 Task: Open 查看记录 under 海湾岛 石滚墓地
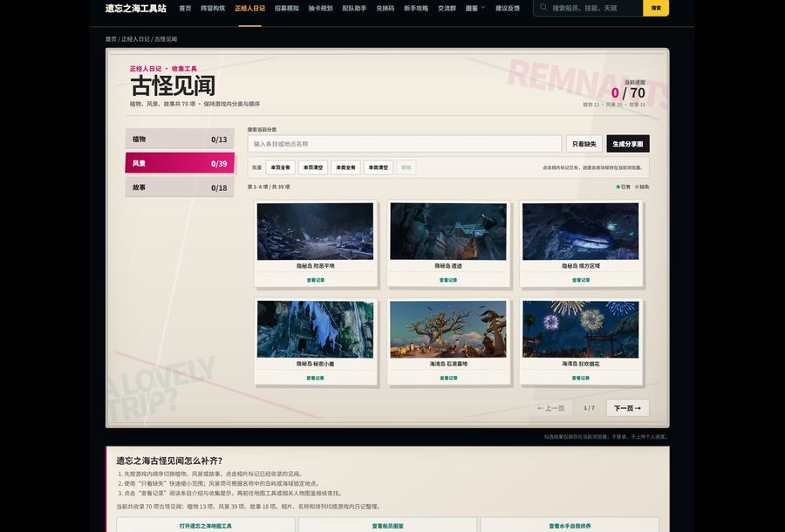tap(448, 379)
